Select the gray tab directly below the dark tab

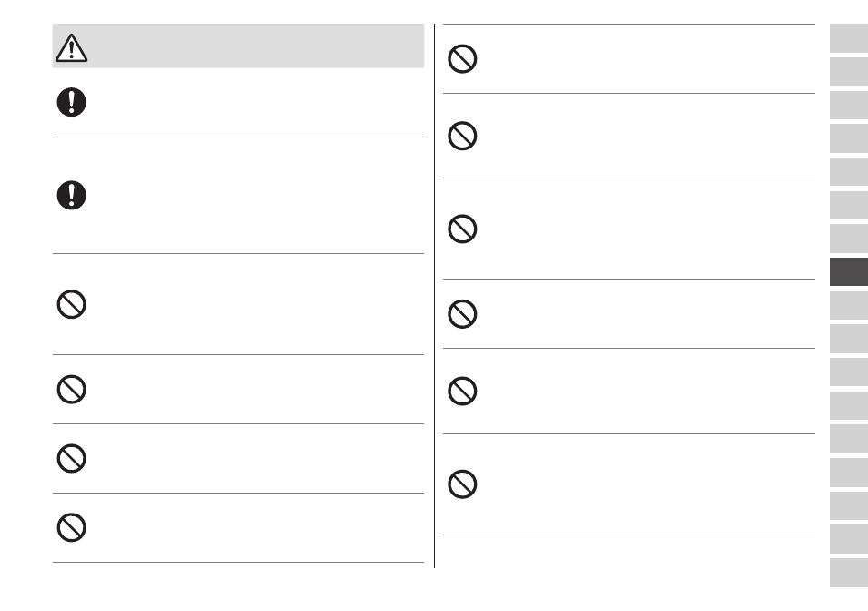tap(849, 305)
